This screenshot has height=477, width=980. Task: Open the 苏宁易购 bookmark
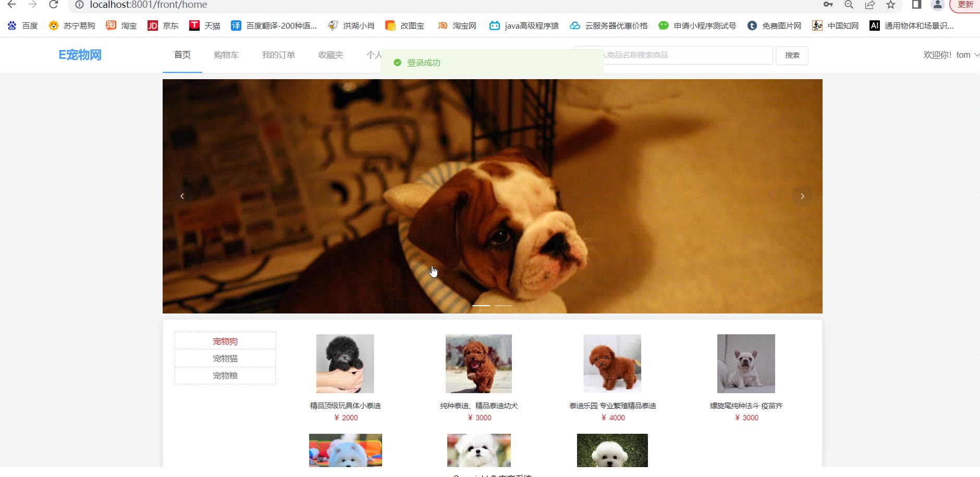click(x=72, y=26)
